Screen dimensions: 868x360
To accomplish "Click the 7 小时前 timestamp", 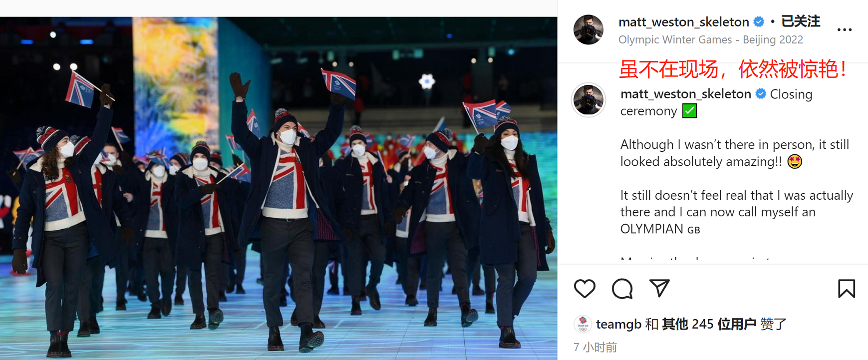I will (x=595, y=347).
